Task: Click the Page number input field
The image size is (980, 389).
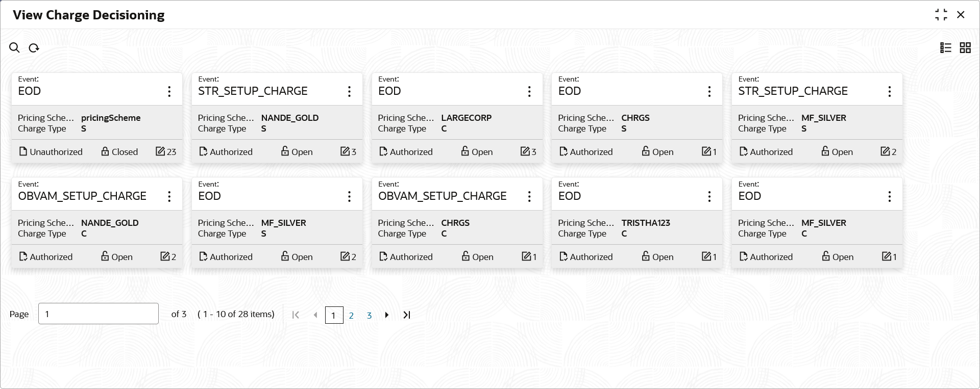Action: click(98, 314)
